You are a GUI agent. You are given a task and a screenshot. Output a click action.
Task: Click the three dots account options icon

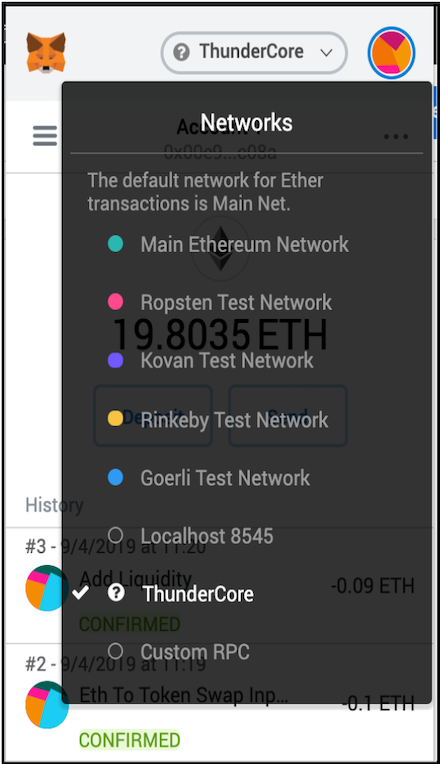coord(396,137)
